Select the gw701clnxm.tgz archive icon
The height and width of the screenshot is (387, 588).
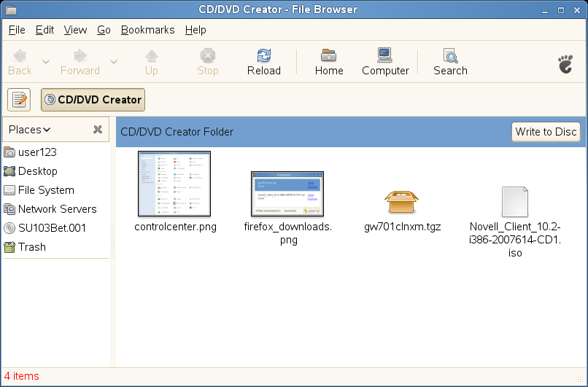click(x=401, y=202)
